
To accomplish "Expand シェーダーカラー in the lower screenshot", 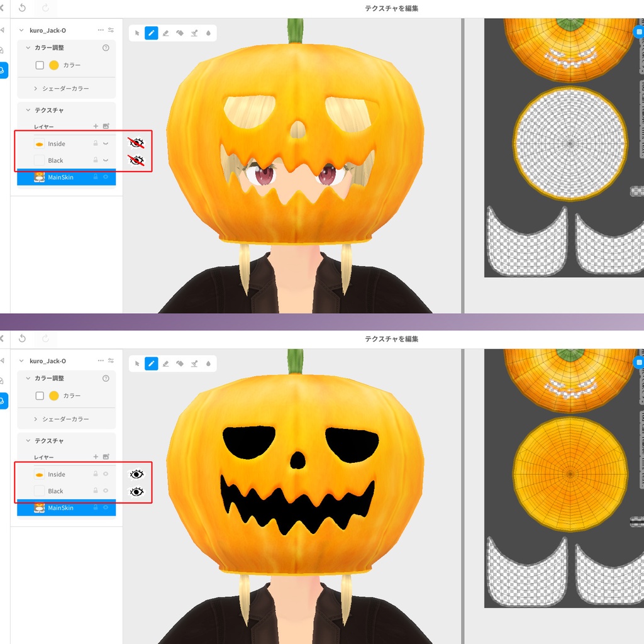I will coord(36,419).
